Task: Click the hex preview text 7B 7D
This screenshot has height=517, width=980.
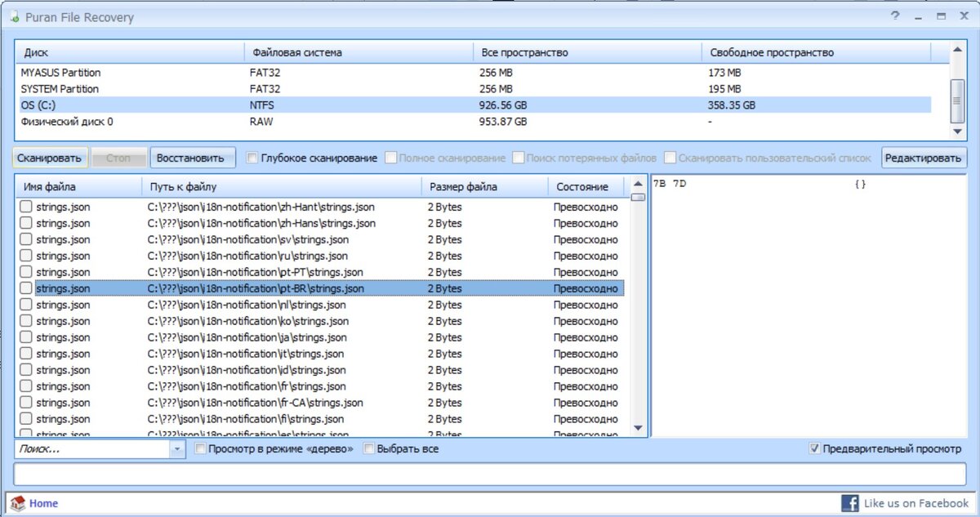Action: point(670,184)
